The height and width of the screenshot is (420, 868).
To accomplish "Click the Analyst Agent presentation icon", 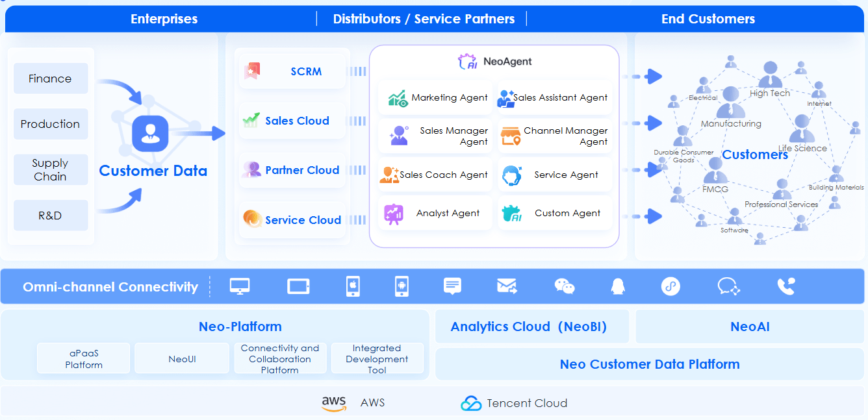I will (x=393, y=214).
